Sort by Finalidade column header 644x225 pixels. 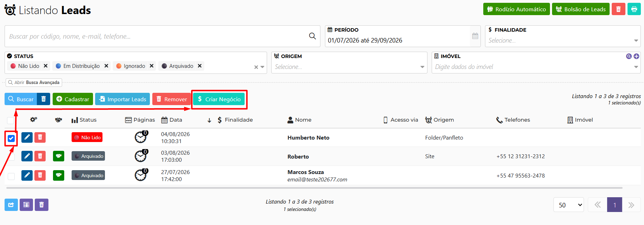[235, 120]
